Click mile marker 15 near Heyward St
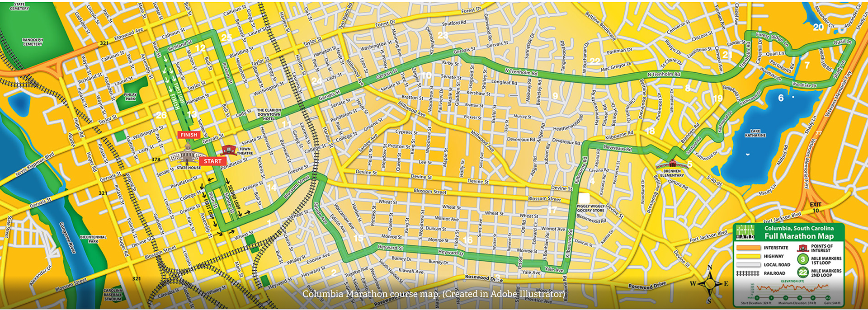Screen dimensions: 868x310 click(359, 238)
